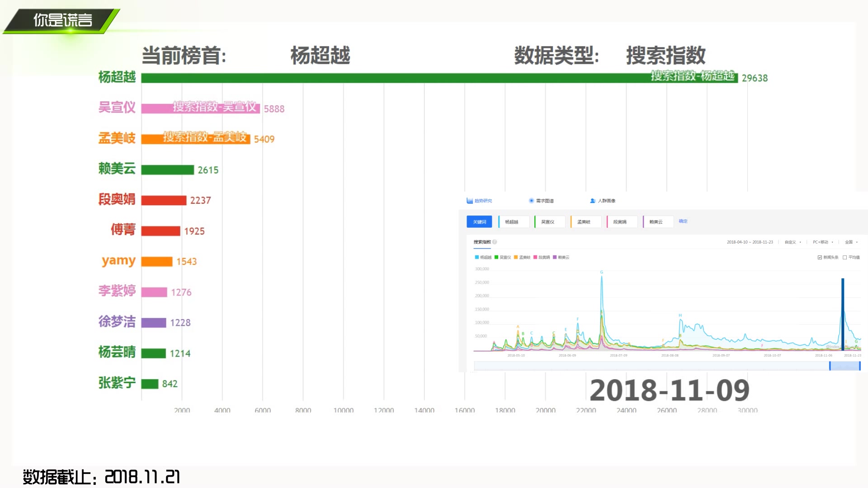Click the 赖美云 green bar
This screenshot has width=868, height=488.
[x=167, y=170]
